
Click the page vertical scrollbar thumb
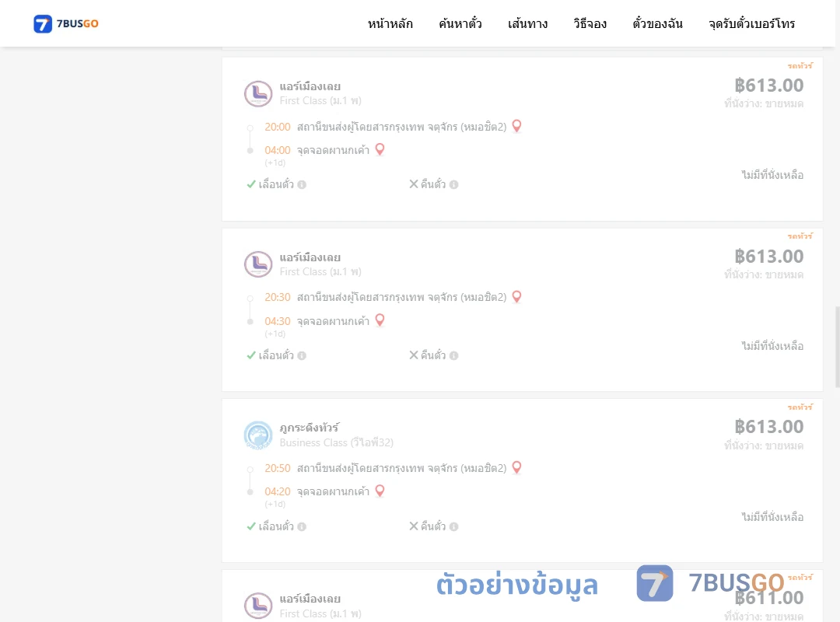pos(838,348)
